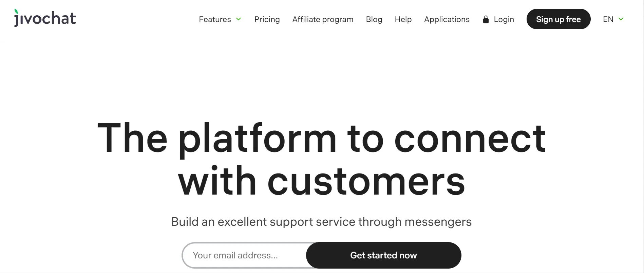Open the Features dropdown menu

click(x=215, y=19)
